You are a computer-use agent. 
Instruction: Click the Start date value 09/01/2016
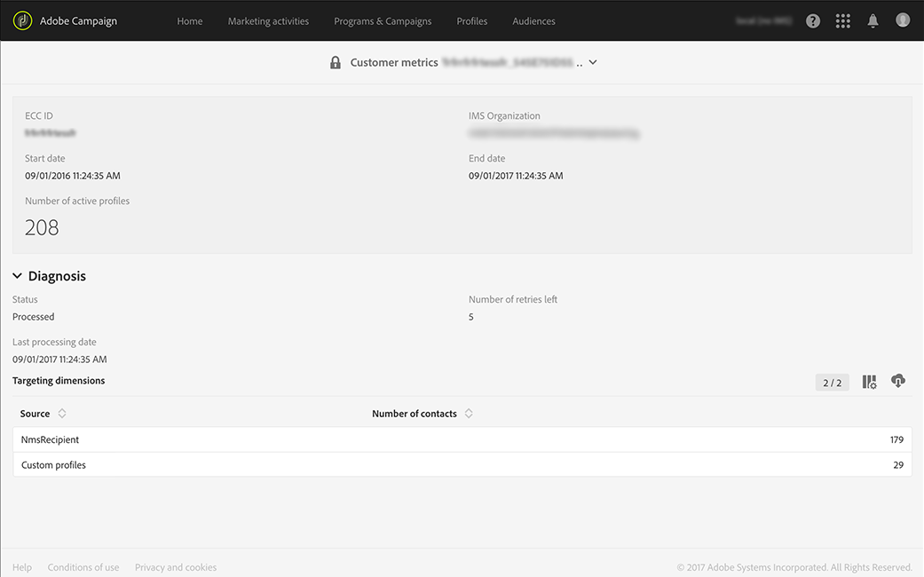pyautogui.click(x=73, y=176)
